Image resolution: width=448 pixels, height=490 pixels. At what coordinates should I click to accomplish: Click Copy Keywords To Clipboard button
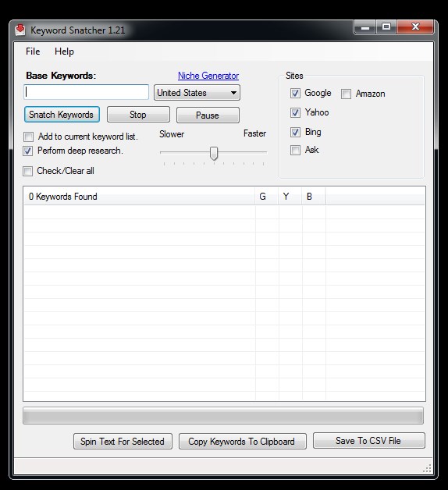click(242, 442)
